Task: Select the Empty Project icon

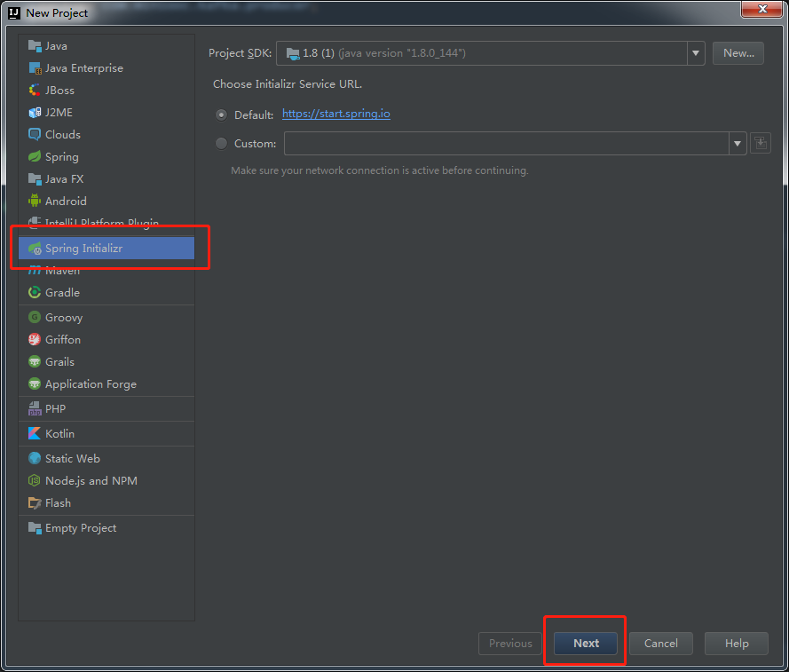Action: tap(35, 527)
